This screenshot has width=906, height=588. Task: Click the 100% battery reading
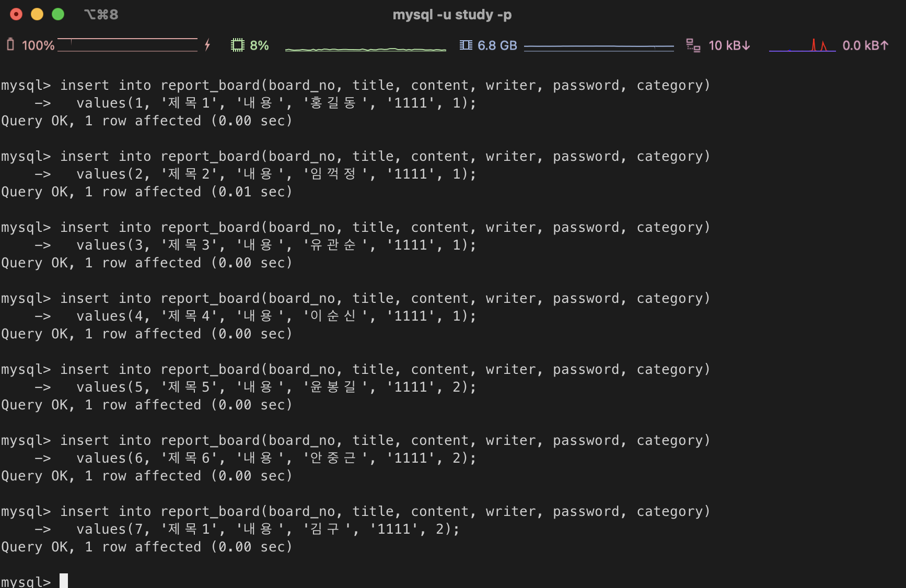[38, 45]
